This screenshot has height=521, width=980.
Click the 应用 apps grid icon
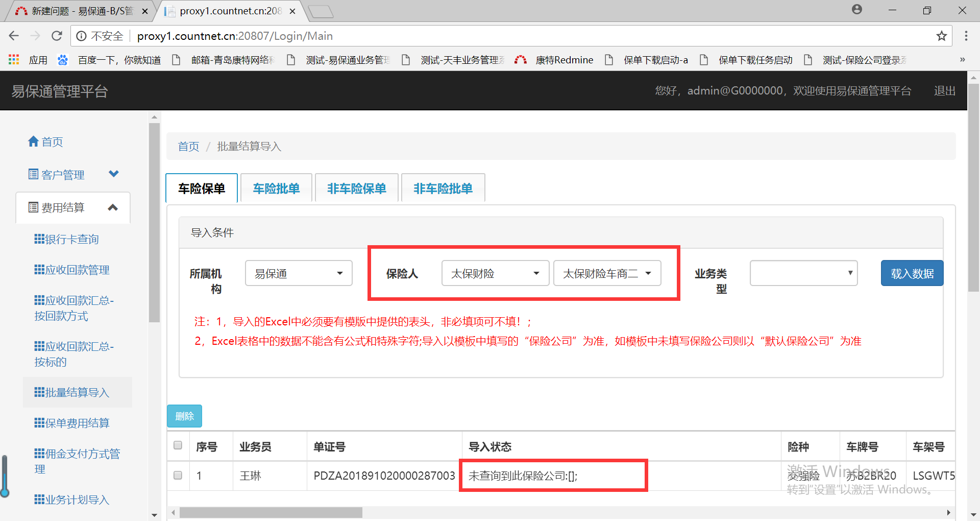[x=14, y=60]
